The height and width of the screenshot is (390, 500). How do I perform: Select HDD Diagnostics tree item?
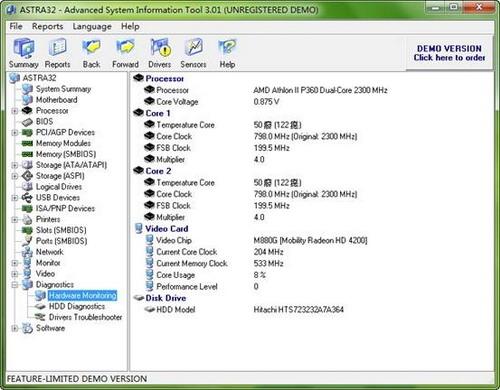point(77,306)
